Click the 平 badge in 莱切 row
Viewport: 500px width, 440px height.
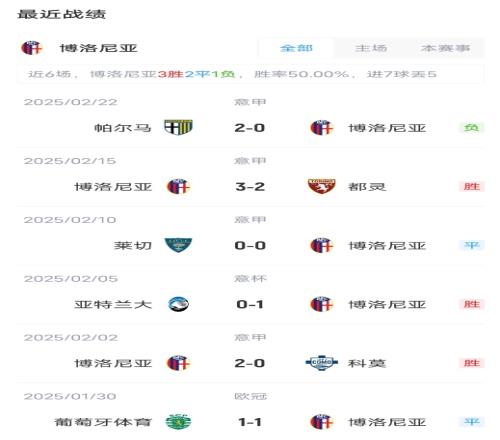(472, 245)
